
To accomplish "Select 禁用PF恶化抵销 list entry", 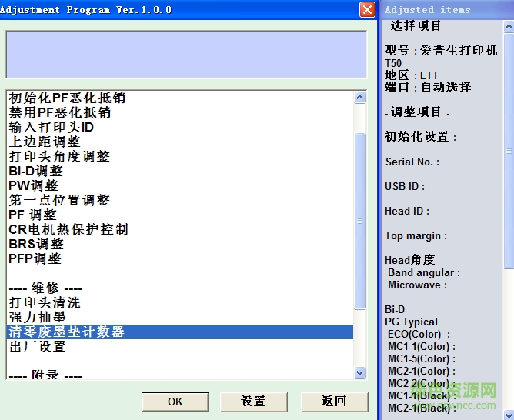I will (179, 112).
